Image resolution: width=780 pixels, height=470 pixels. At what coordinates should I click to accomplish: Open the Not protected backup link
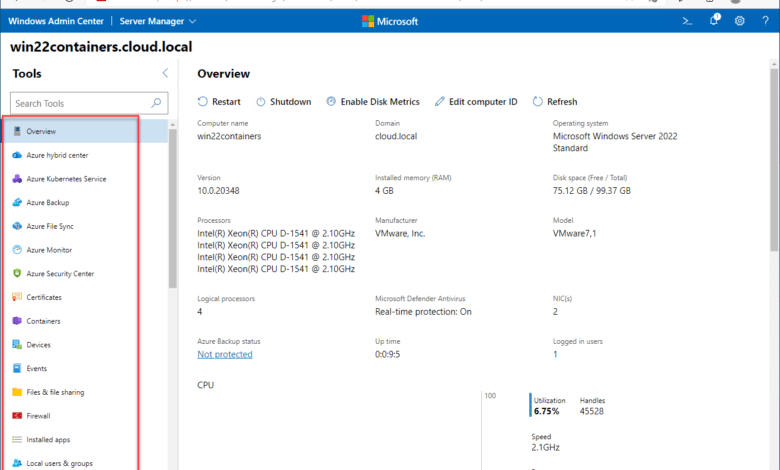(x=225, y=354)
